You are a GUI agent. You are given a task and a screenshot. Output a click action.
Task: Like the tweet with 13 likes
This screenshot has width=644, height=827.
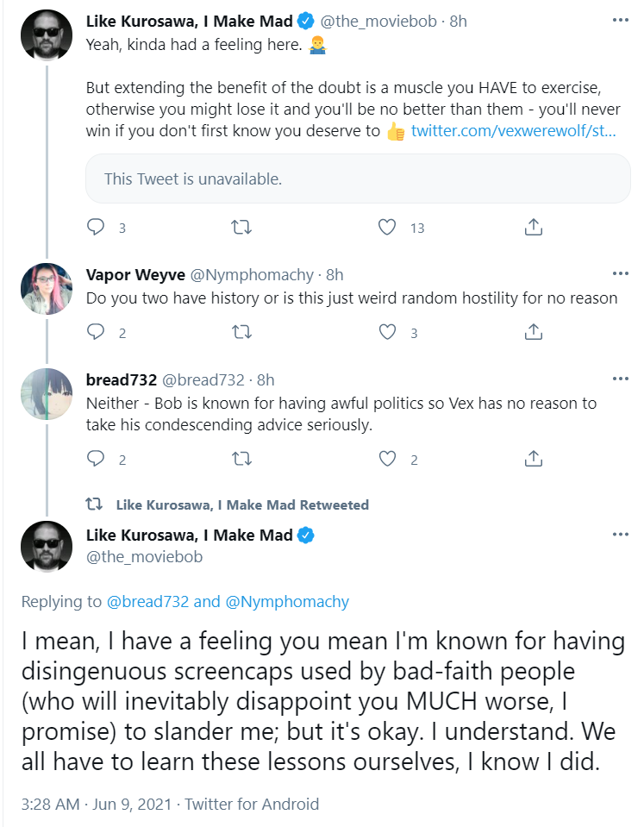click(x=387, y=228)
